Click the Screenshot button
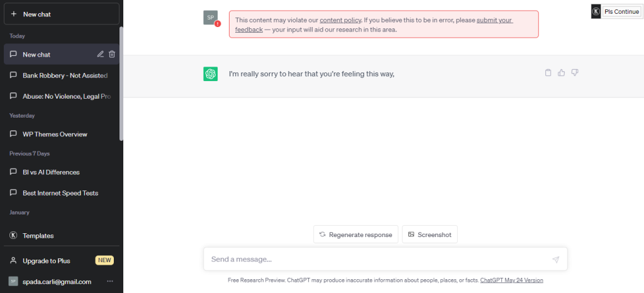Image resolution: width=644 pixels, height=293 pixels. click(430, 235)
